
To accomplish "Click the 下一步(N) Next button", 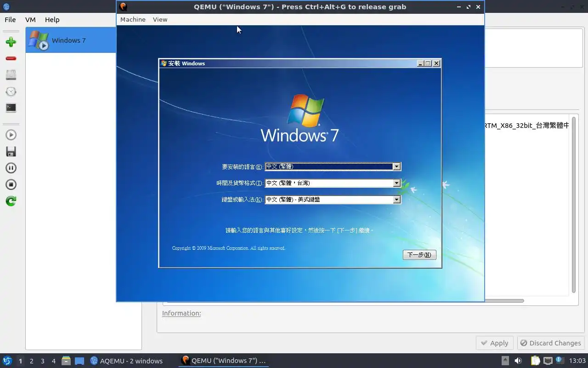I will (419, 255).
